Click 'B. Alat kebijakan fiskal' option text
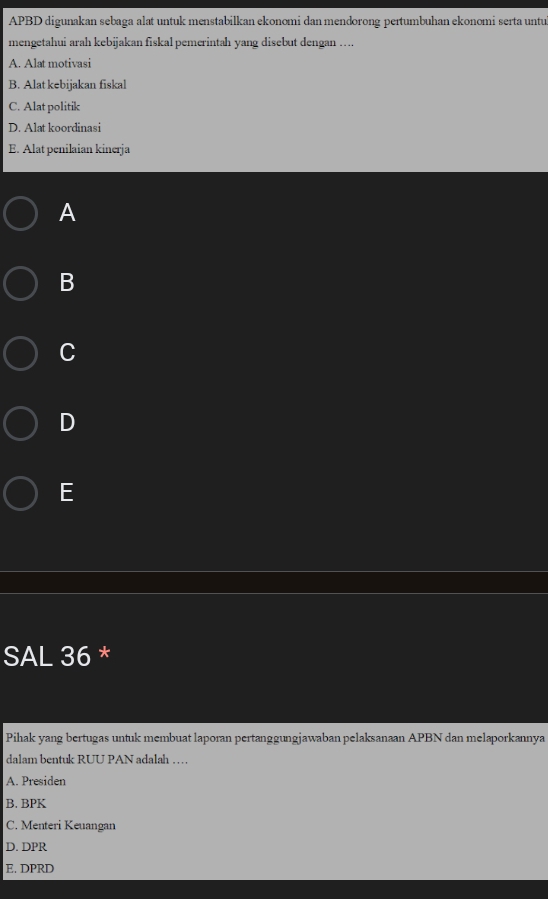This screenshot has width=548, height=899. [x=68, y=85]
